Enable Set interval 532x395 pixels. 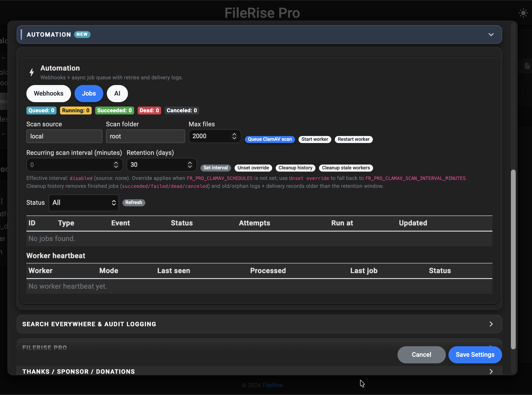(215, 168)
